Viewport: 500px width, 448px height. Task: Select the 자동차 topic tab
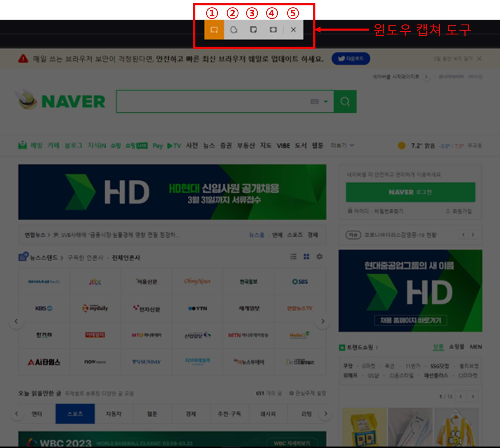click(114, 414)
